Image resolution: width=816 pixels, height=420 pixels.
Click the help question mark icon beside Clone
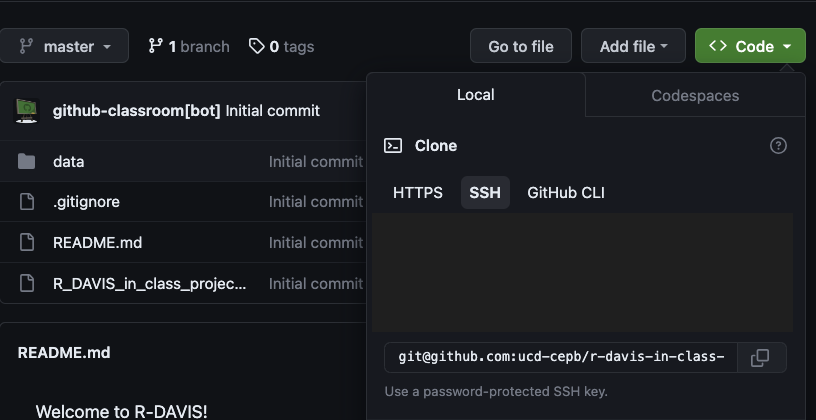coord(778,146)
